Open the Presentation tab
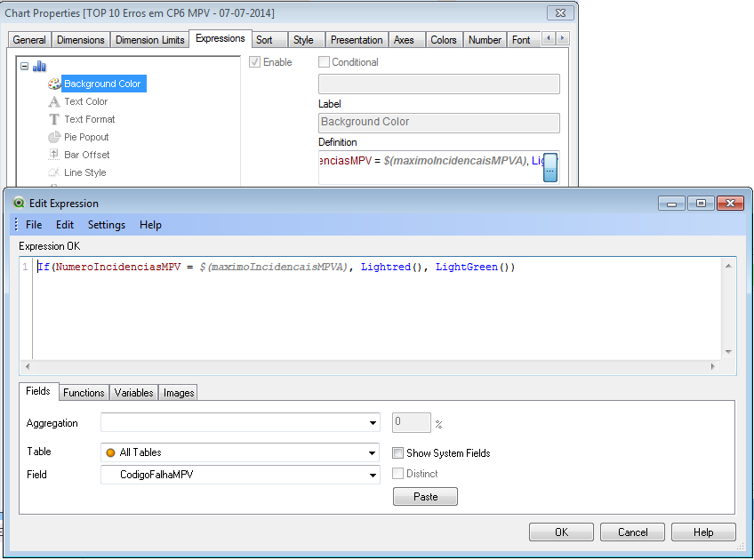754x560 pixels. point(357,40)
